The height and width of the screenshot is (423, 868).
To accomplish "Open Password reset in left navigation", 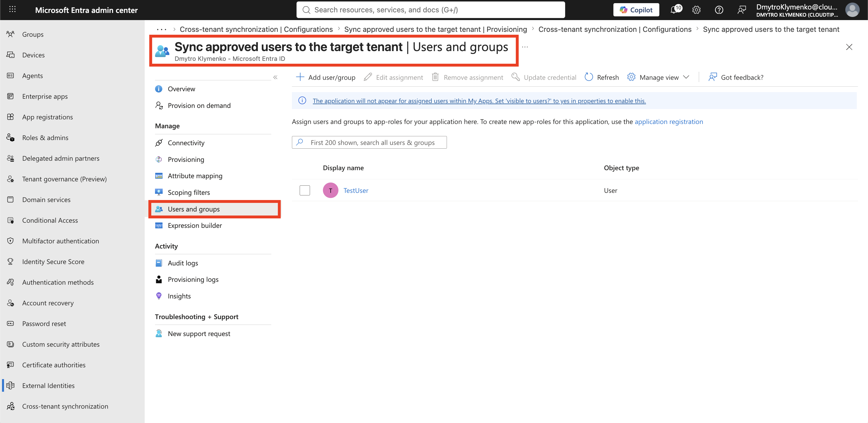I will click(x=44, y=324).
